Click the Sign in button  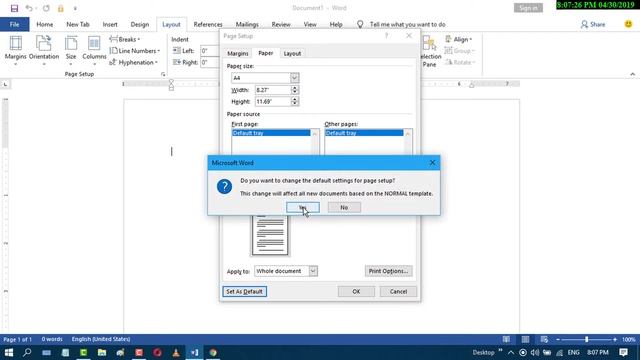coord(528,8)
